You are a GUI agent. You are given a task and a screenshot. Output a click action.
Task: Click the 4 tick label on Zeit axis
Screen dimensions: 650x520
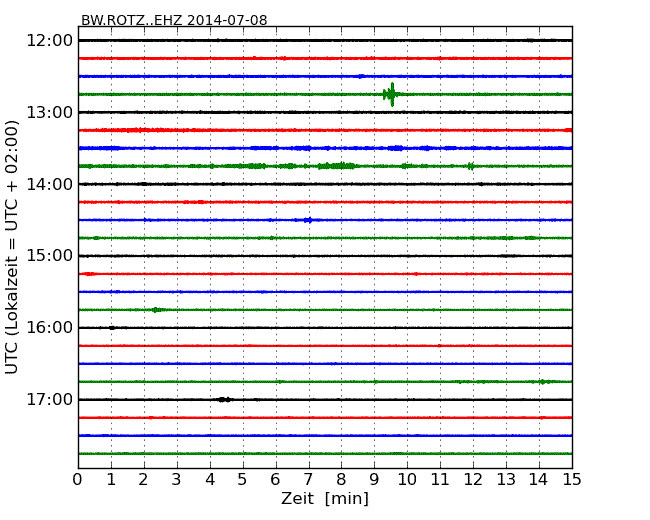pyautogui.click(x=210, y=480)
